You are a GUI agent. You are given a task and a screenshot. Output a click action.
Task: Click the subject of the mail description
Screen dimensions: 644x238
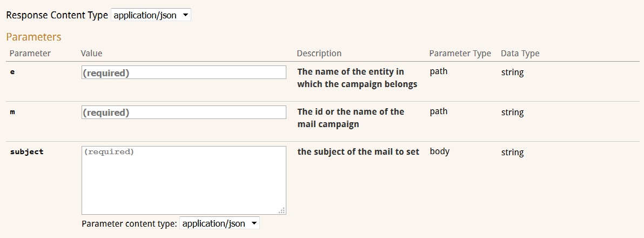pyautogui.click(x=358, y=152)
